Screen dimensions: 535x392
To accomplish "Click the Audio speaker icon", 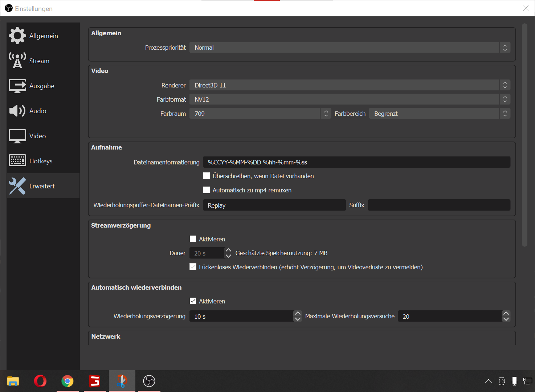I will pyautogui.click(x=17, y=111).
